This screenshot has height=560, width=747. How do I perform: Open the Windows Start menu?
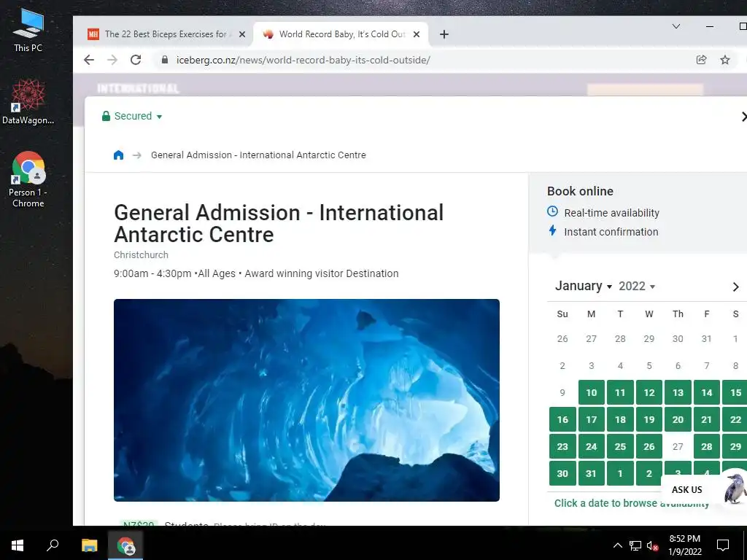(x=18, y=545)
